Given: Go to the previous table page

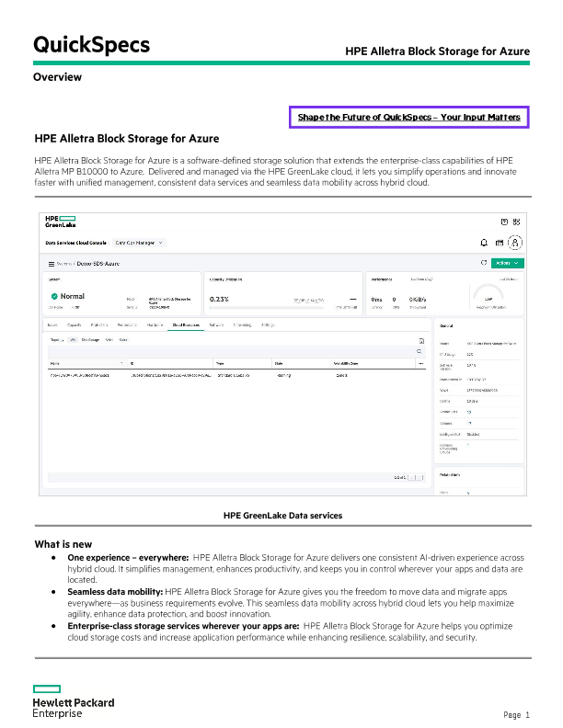Looking at the screenshot, I should click(412, 477).
